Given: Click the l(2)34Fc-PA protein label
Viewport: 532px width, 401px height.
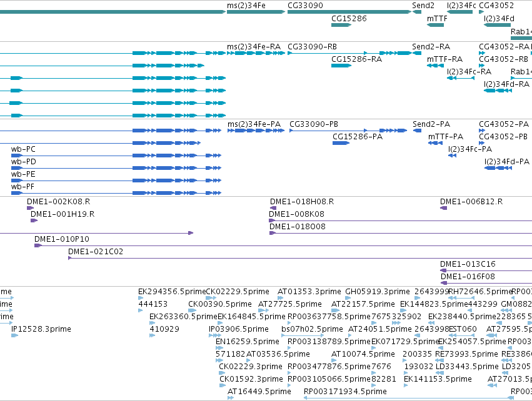Looking at the screenshot, I should (470, 149).
